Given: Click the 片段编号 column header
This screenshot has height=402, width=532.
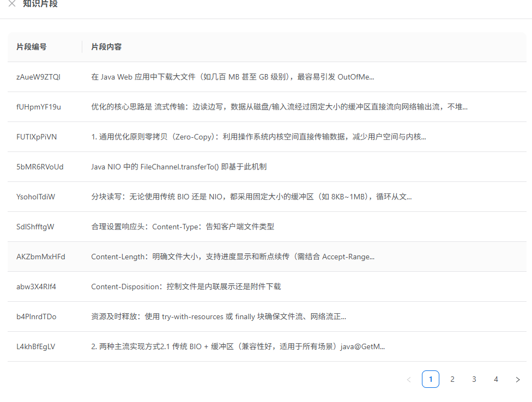Looking at the screenshot, I should click(x=31, y=47).
